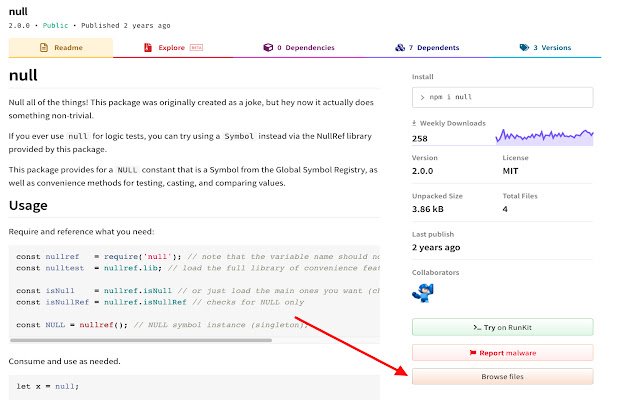The width and height of the screenshot is (640, 400).
Task: Click the MIT license value
Action: pos(510,171)
